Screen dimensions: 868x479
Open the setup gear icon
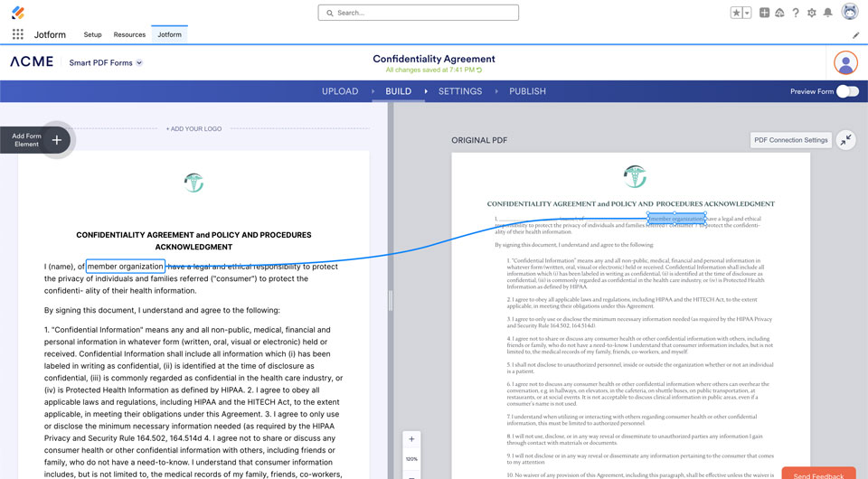click(x=812, y=13)
